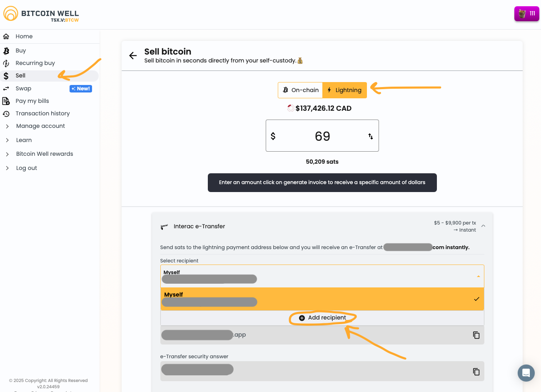Click the Bitcoin Well logo
This screenshot has width=541, height=392.
41,14
